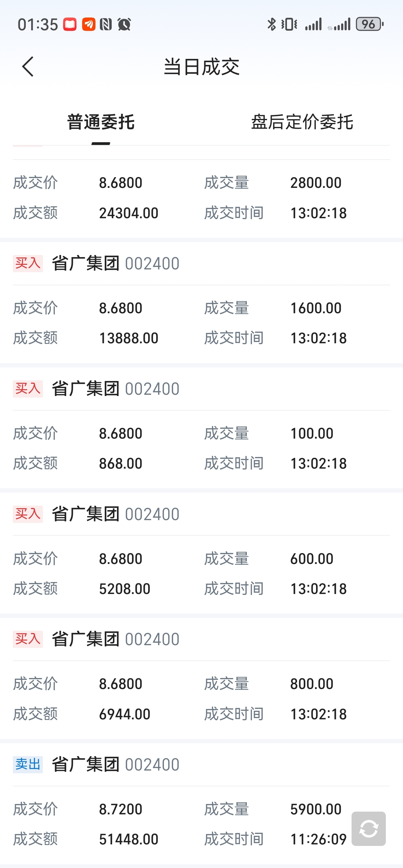Screen dimensions: 403x868
Task: Tap the orange notification app icon
Action: pos(89,24)
